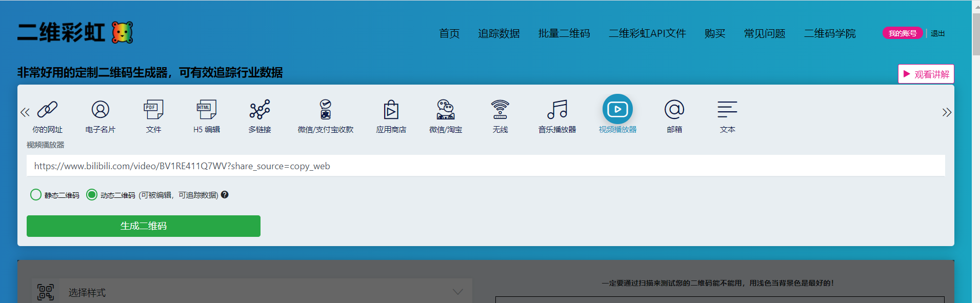Select the 文件 PDF icon
980x303 pixels.
(x=153, y=109)
